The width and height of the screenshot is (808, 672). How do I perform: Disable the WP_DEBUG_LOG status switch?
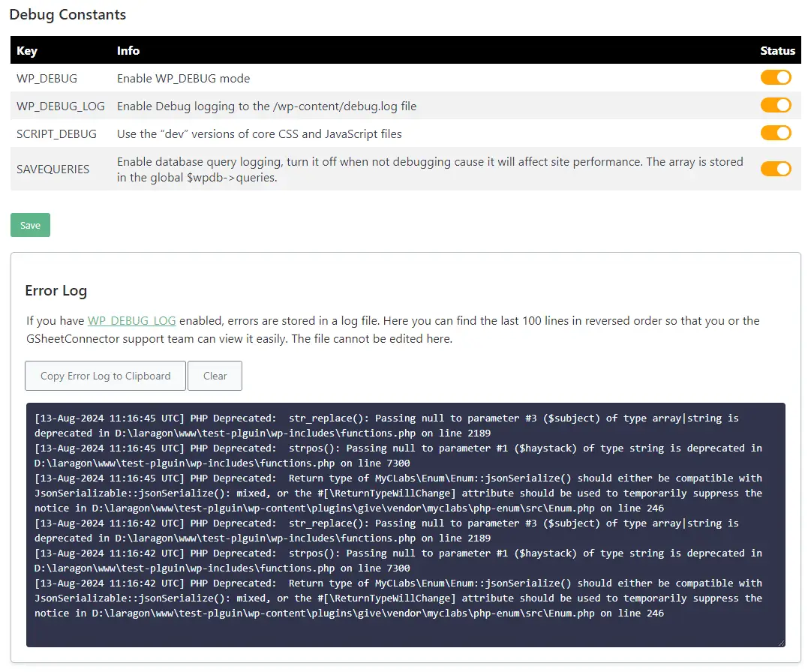point(776,105)
